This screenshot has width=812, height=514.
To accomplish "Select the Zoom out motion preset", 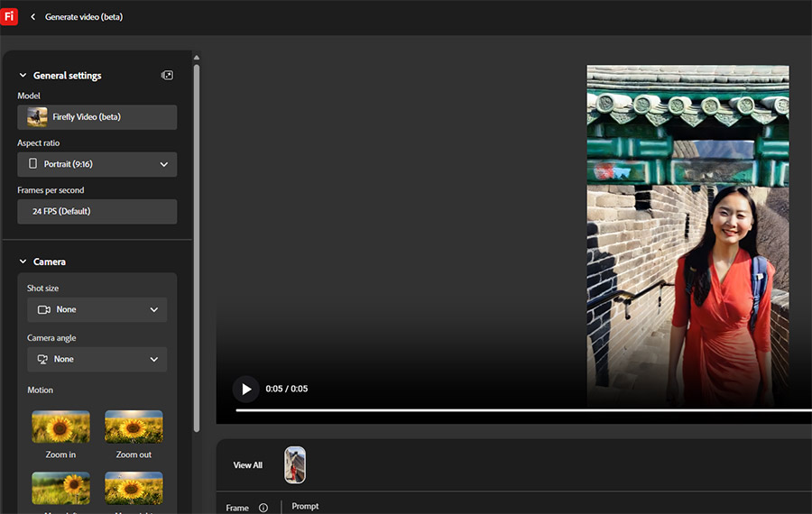I will (134, 427).
